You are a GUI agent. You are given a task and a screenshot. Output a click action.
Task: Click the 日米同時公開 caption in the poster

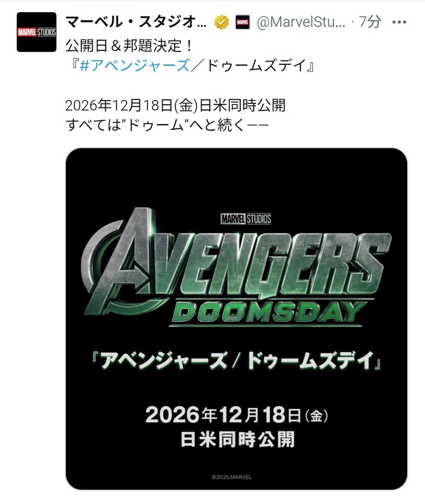pyautogui.click(x=237, y=439)
